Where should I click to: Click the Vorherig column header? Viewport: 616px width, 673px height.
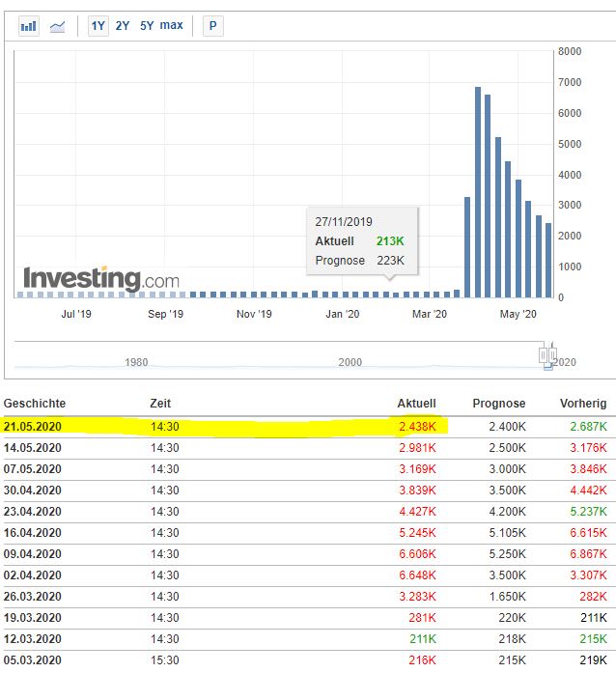[x=583, y=403]
